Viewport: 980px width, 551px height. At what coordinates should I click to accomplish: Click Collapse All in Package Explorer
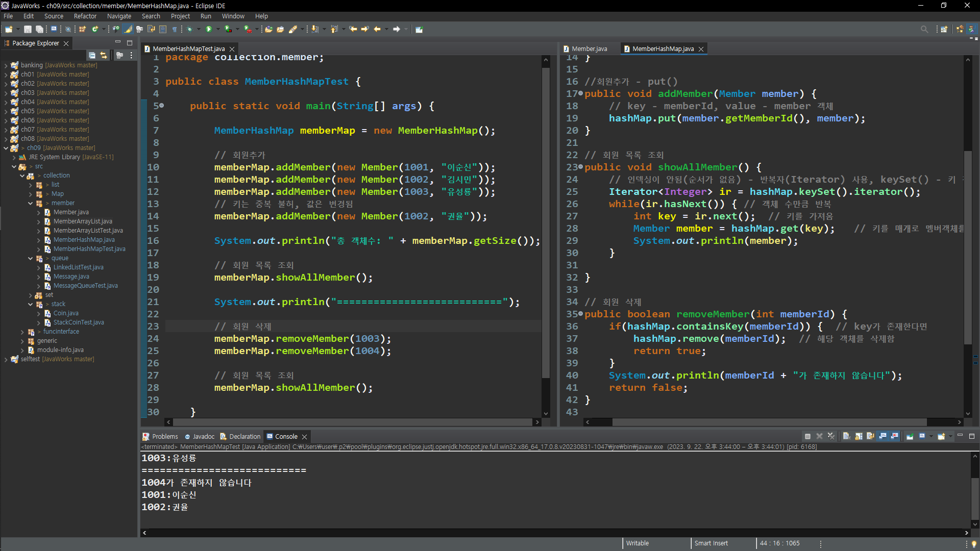(92, 55)
